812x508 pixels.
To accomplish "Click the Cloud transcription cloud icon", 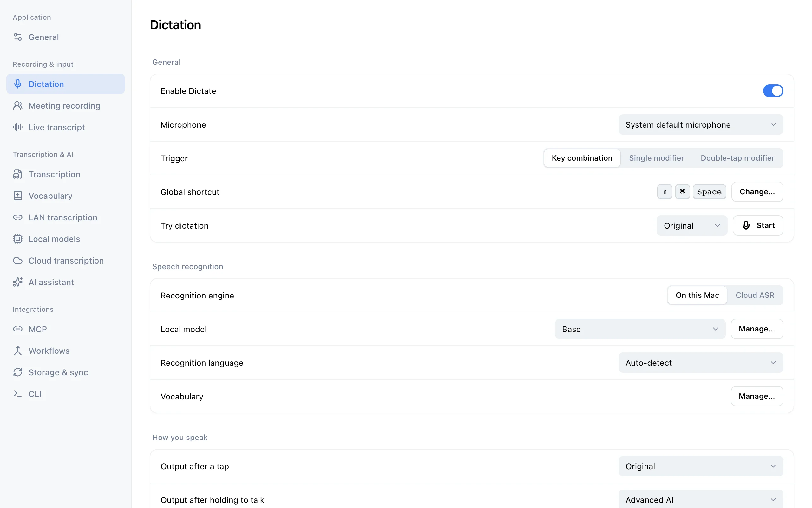I will [18, 260].
